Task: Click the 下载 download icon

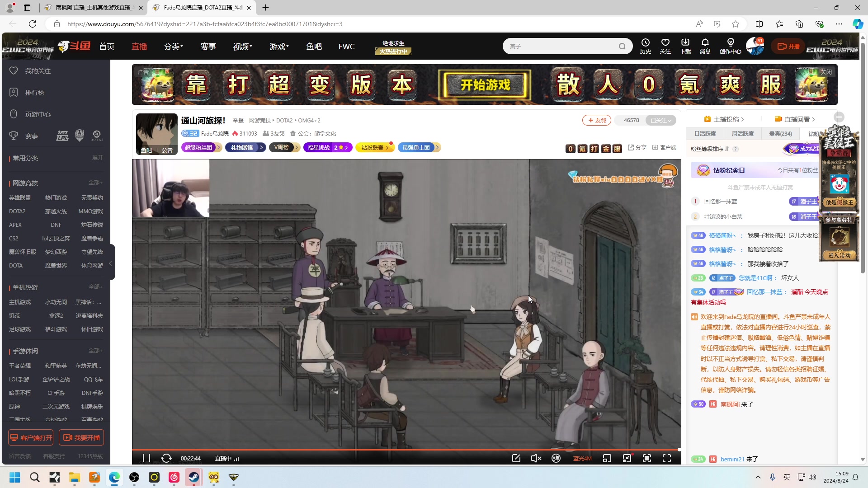Action: pos(685,46)
